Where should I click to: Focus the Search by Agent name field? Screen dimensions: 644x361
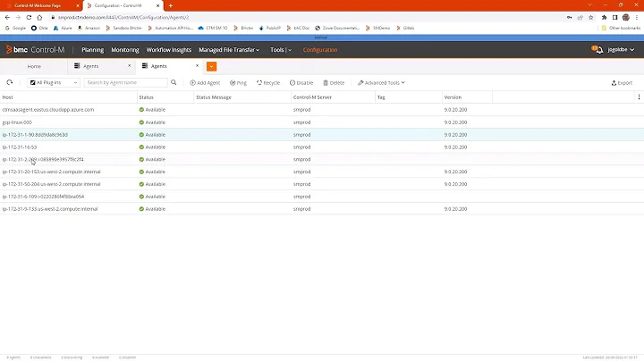pyautogui.click(x=126, y=82)
